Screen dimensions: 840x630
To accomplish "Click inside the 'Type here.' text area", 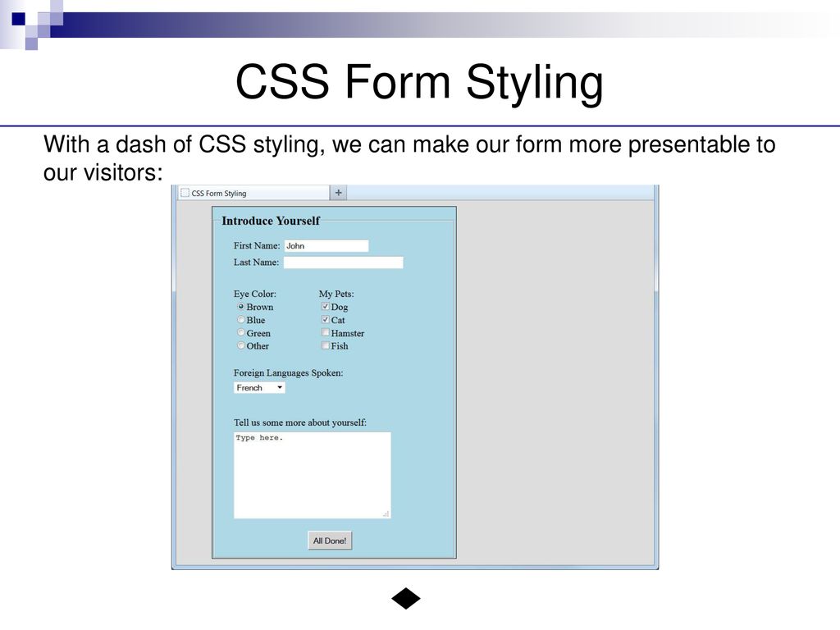I will tap(313, 475).
